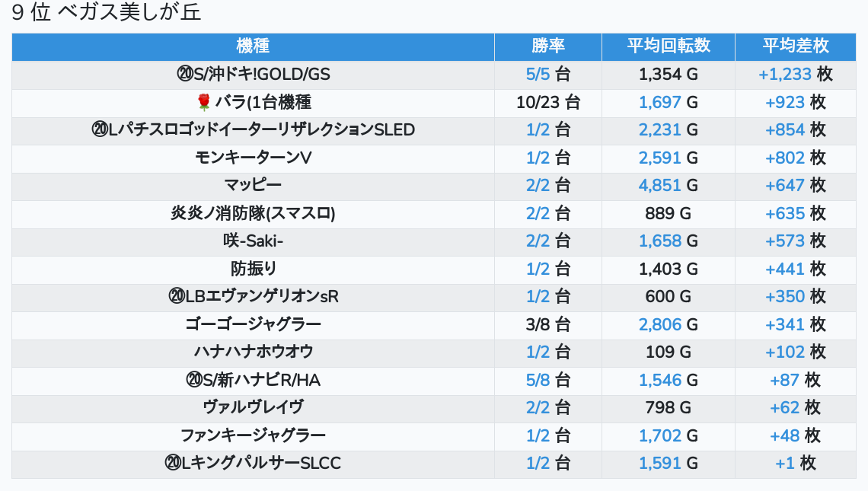Select the モンキーターンV row name
Viewport: 868px width, 491px height.
click(253, 158)
